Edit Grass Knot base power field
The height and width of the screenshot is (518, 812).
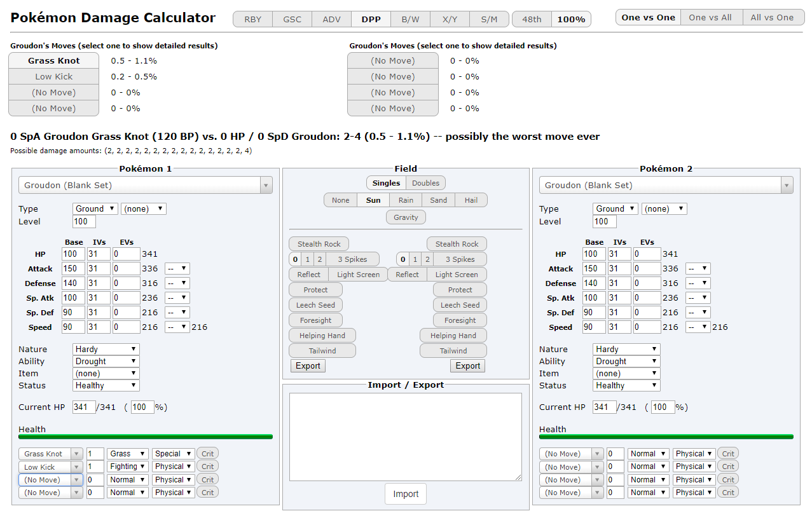coord(95,454)
